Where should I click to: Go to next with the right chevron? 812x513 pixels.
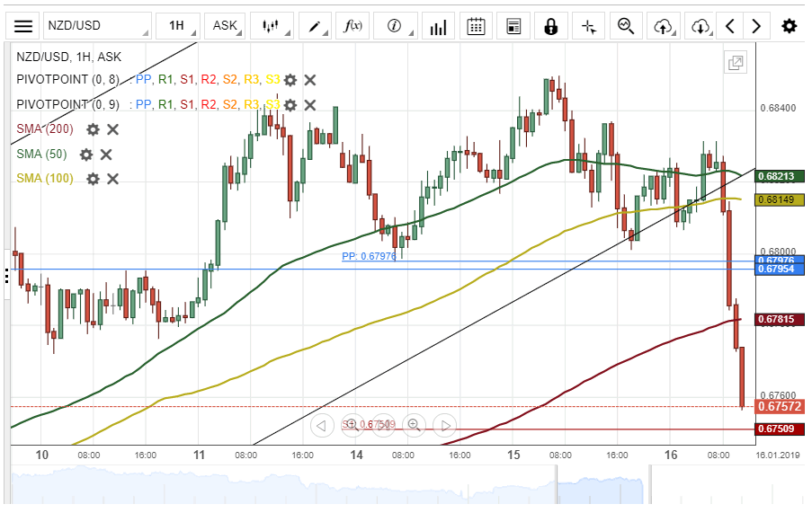[x=756, y=26]
